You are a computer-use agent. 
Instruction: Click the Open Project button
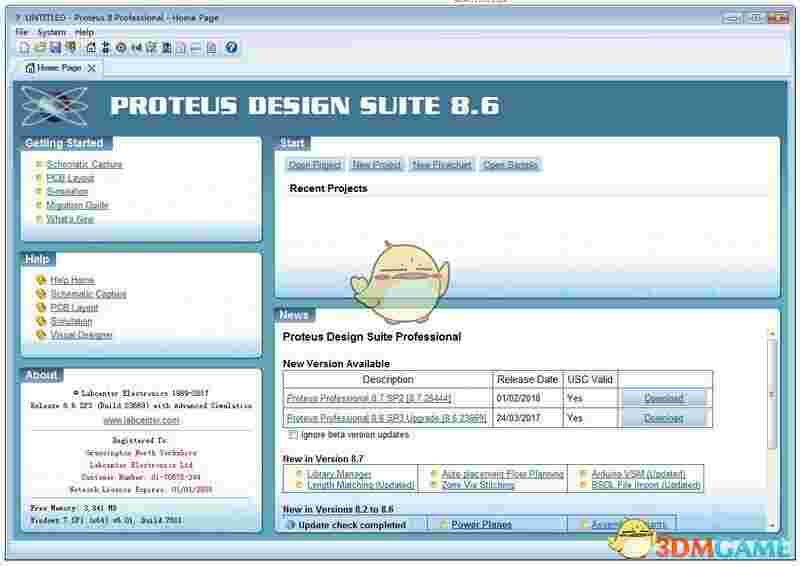click(314, 165)
